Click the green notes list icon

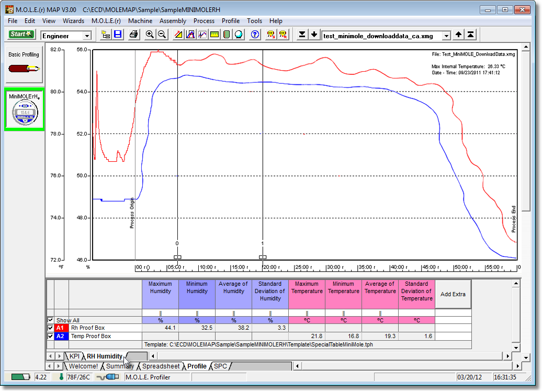227,35
